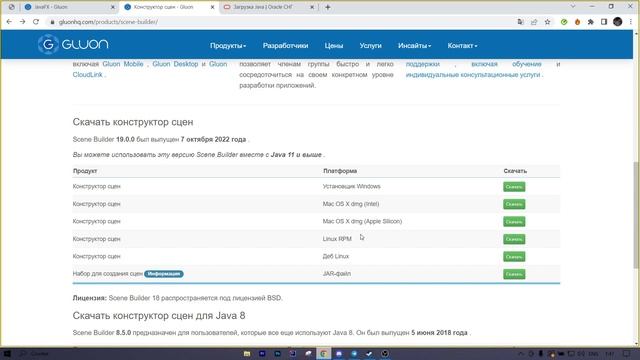Open the поддержки link
The width and height of the screenshot is (640, 360).
[x=422, y=64]
